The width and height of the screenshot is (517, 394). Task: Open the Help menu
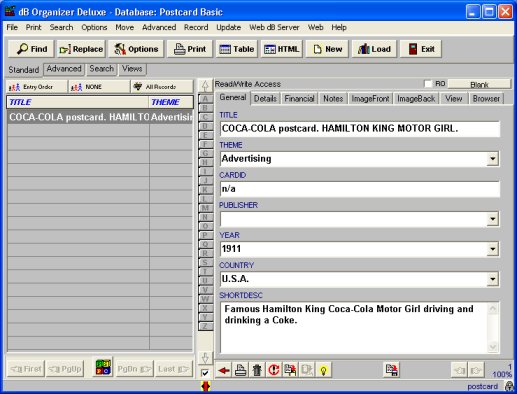click(339, 27)
